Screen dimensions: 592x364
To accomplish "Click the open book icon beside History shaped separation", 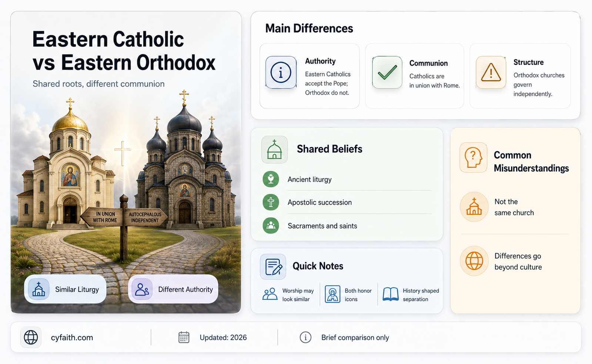I will coord(391,294).
